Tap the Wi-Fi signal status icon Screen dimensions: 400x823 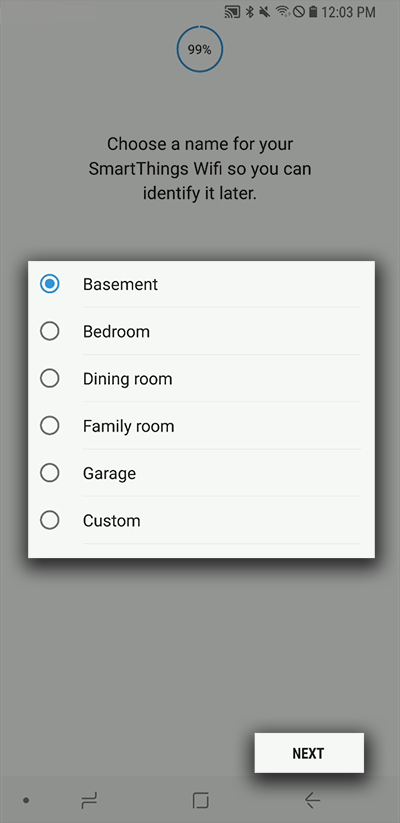(x=283, y=12)
